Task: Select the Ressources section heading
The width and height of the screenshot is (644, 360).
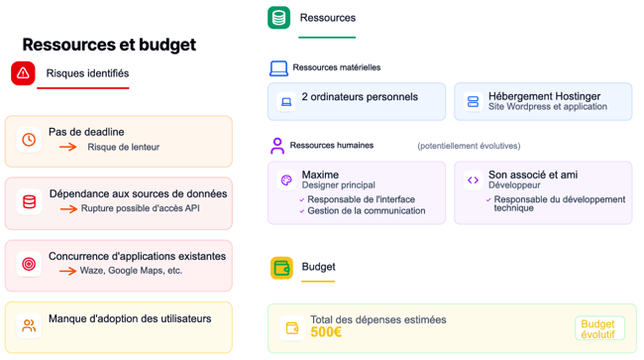Action: click(328, 18)
